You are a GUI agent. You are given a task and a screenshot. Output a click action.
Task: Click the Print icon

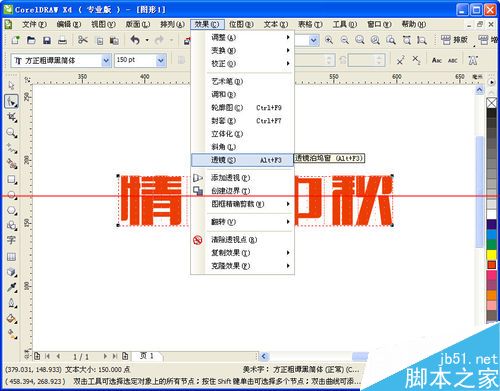[63, 40]
